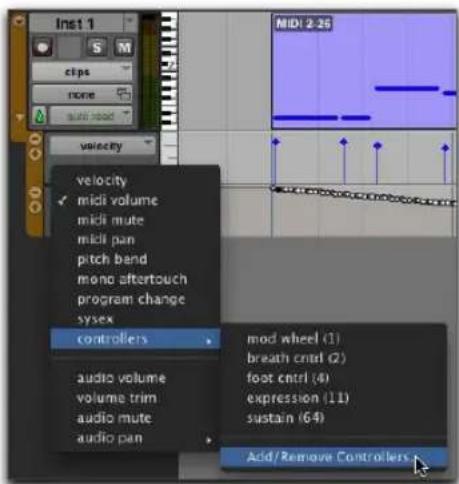Choose velocity from the lane menu
Image resolution: width=459 pixels, height=484 pixels.
point(135,181)
